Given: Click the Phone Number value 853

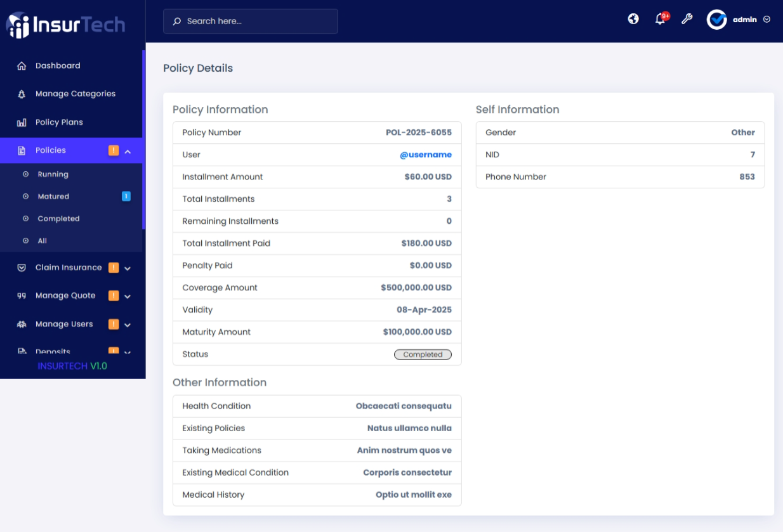Looking at the screenshot, I should [747, 177].
